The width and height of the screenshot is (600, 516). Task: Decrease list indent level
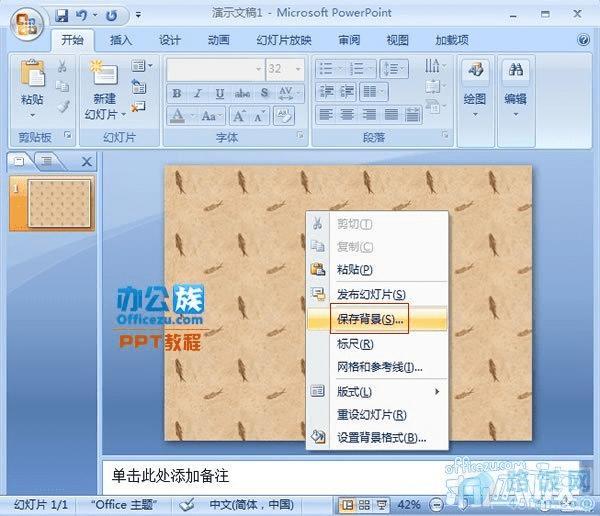click(326, 91)
